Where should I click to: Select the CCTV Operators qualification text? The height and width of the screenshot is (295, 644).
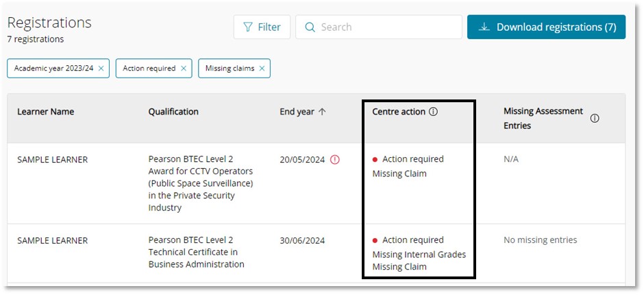click(x=200, y=183)
